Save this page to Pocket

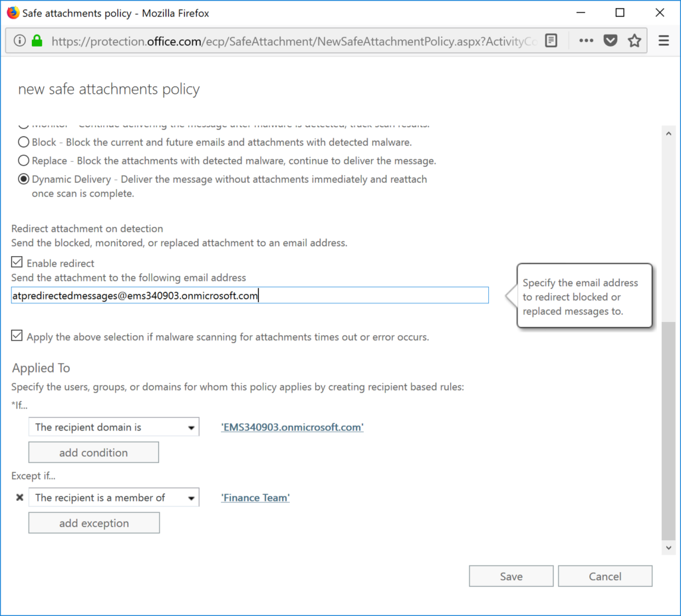tap(610, 40)
